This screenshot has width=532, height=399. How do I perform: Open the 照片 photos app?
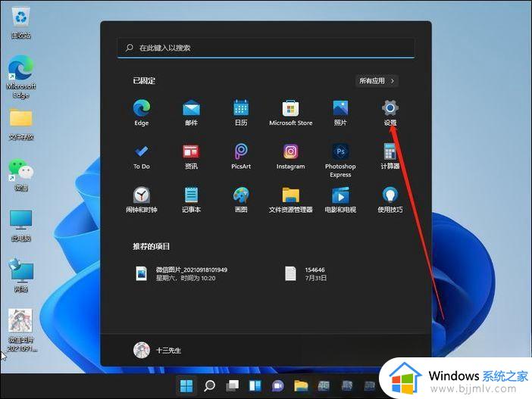(x=340, y=113)
